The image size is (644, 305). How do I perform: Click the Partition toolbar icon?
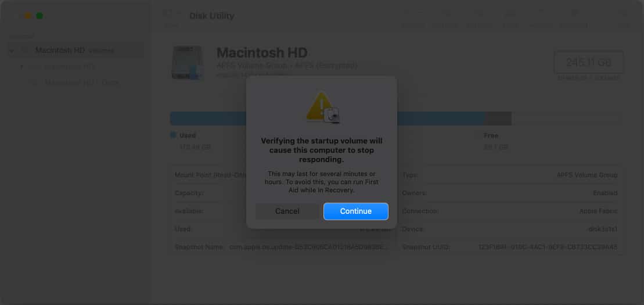[478, 12]
